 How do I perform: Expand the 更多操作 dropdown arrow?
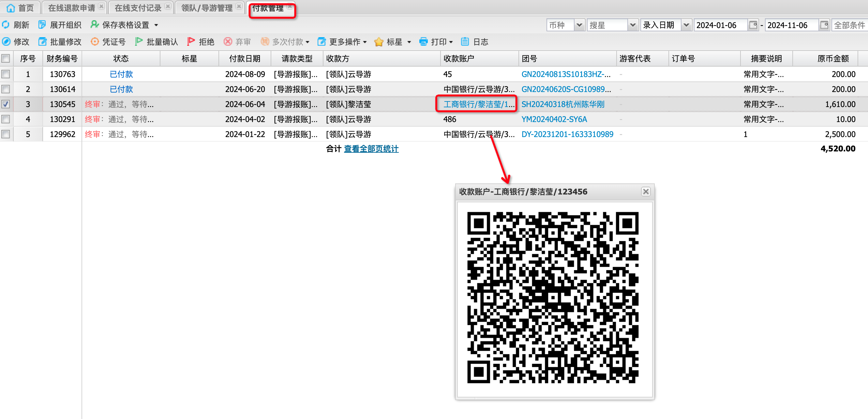[x=365, y=42]
